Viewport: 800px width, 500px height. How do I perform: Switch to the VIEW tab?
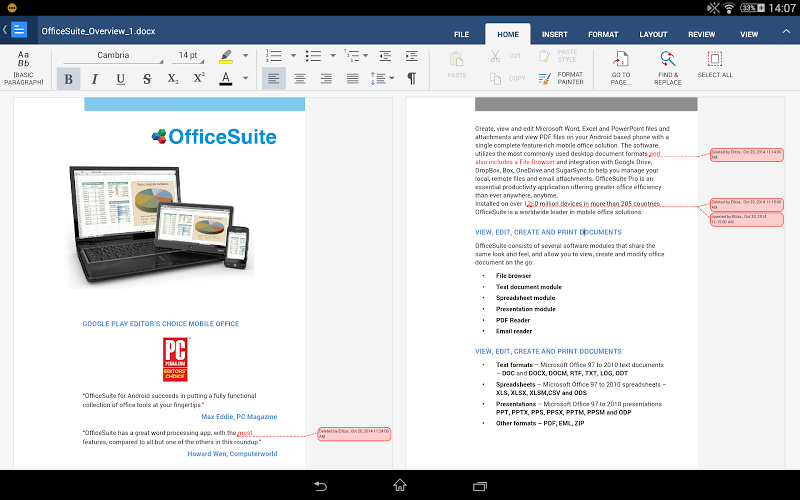click(x=749, y=34)
